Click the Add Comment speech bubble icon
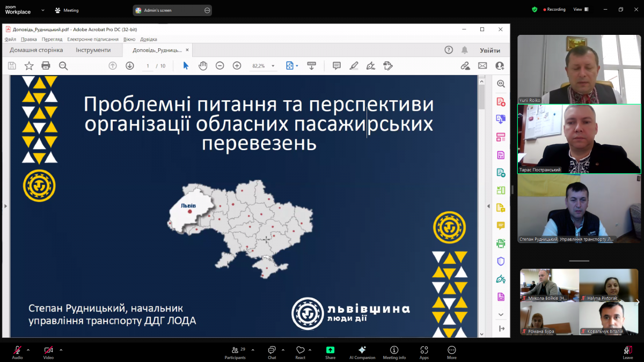This screenshot has height=362, width=644. pos(336,65)
